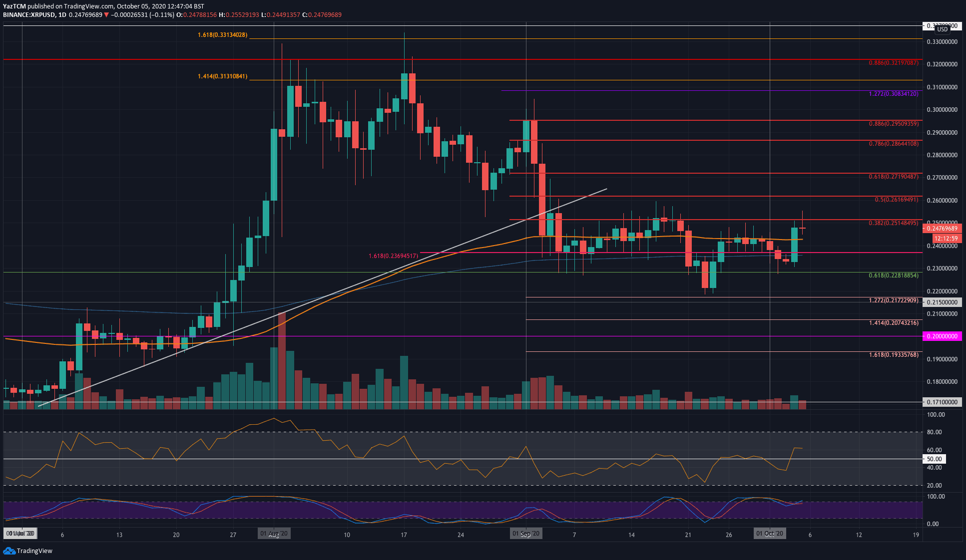966x560 pixels.
Task: Click the high value H:0.25529193
Action: coord(239,15)
